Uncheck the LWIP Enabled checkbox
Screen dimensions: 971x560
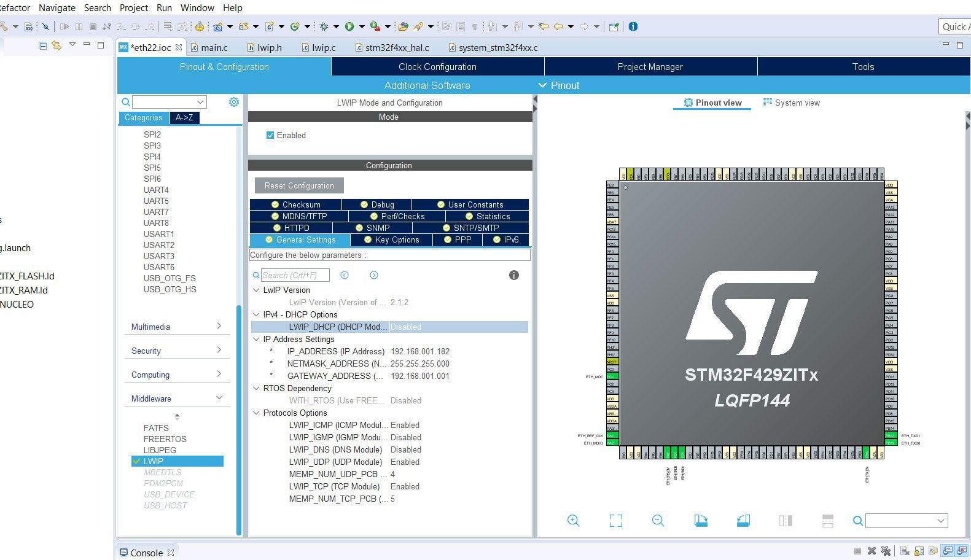point(270,135)
